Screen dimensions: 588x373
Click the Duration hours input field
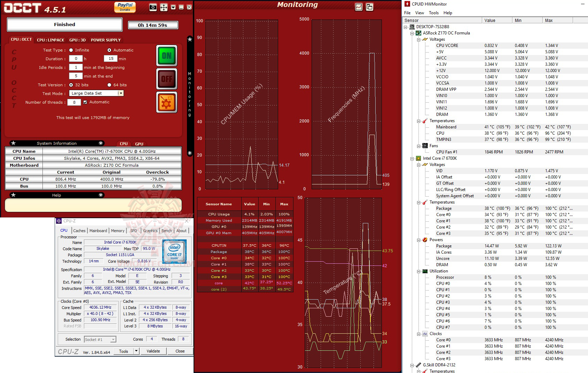pyautogui.click(x=76, y=59)
